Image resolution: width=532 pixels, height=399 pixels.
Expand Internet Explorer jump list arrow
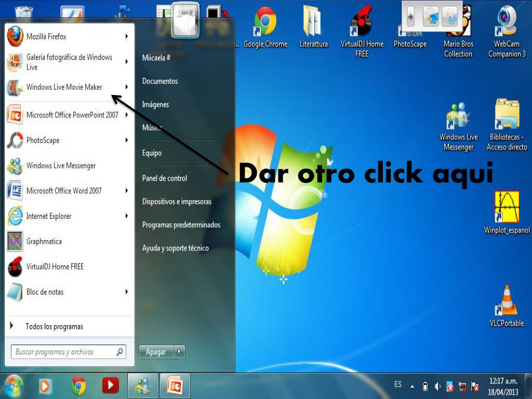[127, 216]
